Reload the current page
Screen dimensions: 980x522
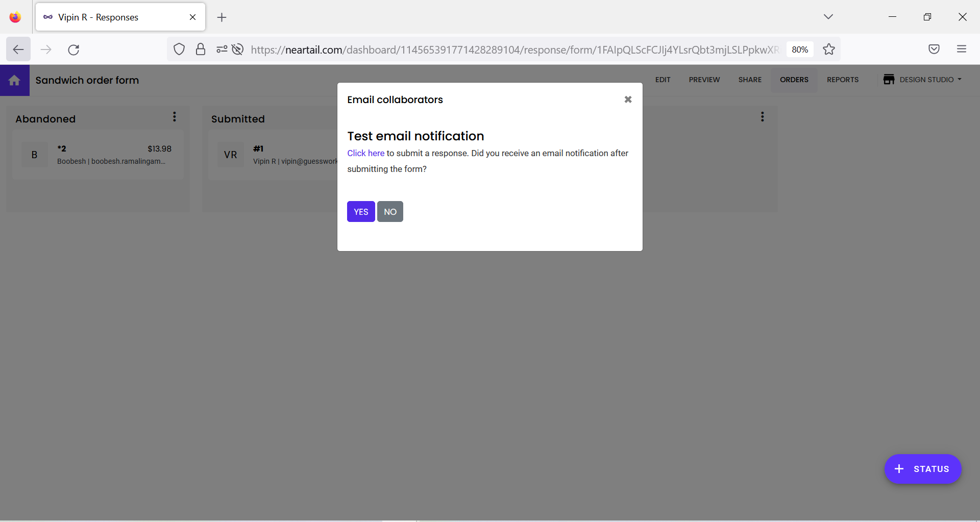[x=73, y=49]
